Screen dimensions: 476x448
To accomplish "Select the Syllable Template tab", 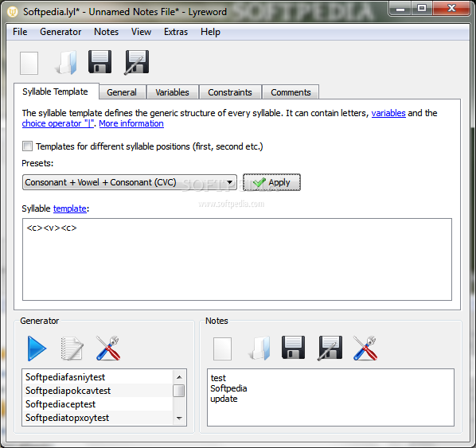I will 56,92.
